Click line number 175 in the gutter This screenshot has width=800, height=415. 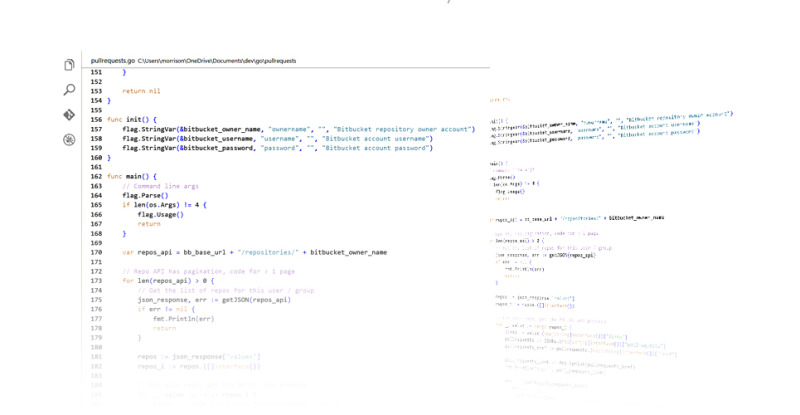[x=96, y=300]
